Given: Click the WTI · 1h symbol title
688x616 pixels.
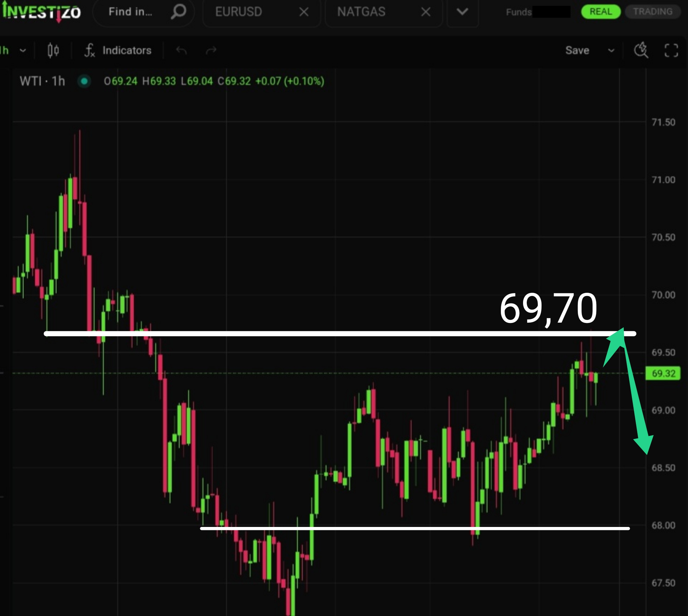Looking at the screenshot, I should tap(42, 81).
